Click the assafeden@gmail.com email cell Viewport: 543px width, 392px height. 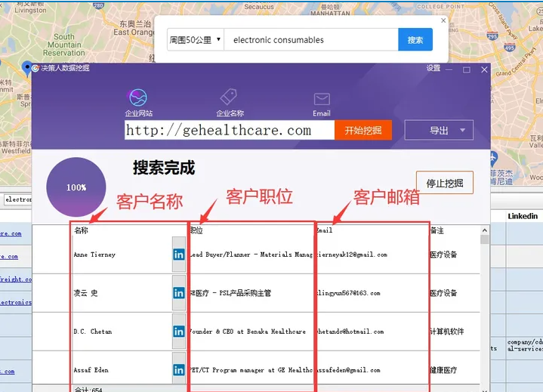(348, 370)
